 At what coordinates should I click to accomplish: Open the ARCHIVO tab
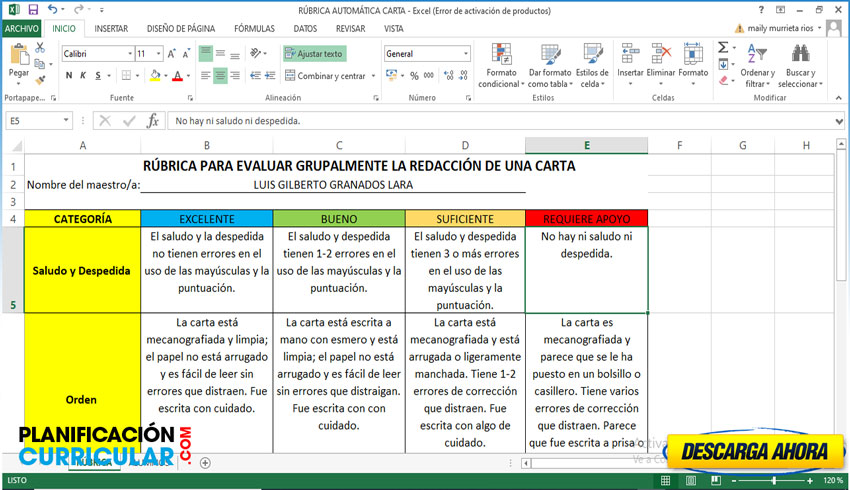pos(22,29)
